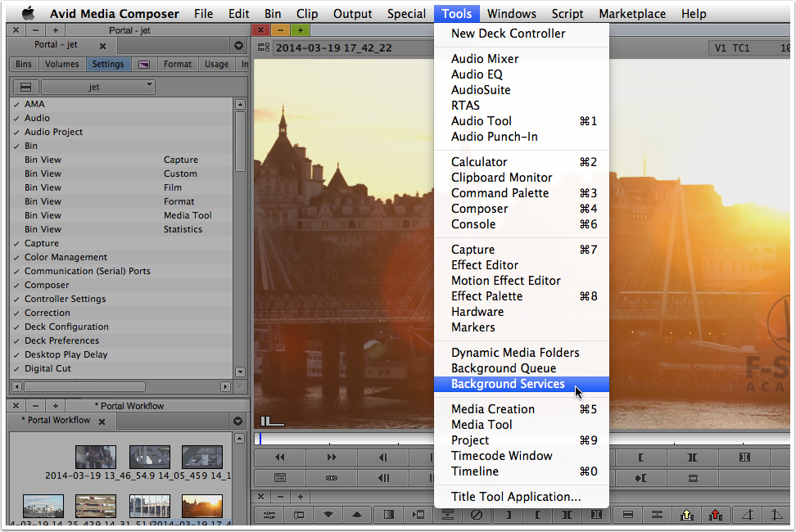This screenshot has width=796, height=532.
Task: Click the yellow Lift arrow icon
Action: [x=687, y=515]
